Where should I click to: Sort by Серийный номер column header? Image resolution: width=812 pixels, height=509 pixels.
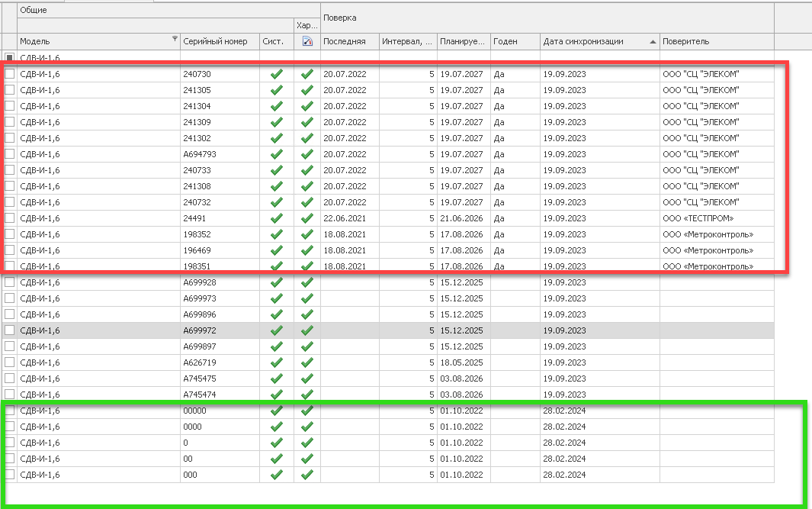pyautogui.click(x=215, y=41)
